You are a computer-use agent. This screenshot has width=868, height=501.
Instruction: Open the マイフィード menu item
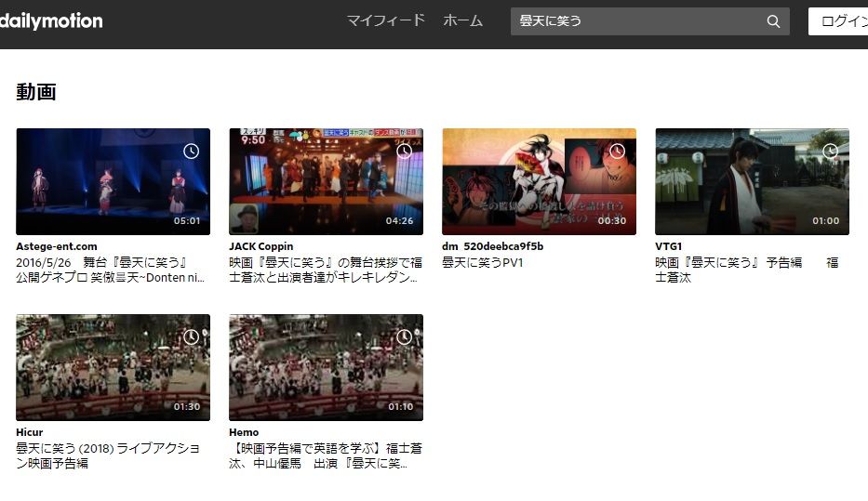[x=385, y=20]
